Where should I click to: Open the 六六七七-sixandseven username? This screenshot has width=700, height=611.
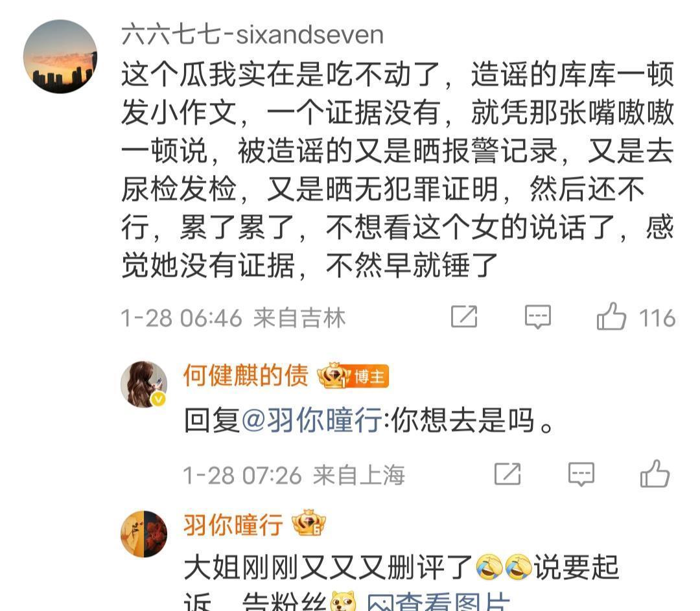[253, 35]
